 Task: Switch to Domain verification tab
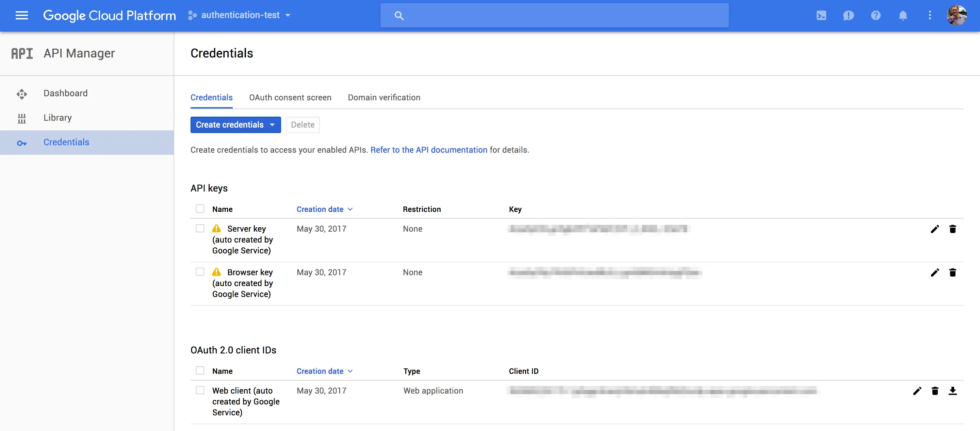coord(384,98)
